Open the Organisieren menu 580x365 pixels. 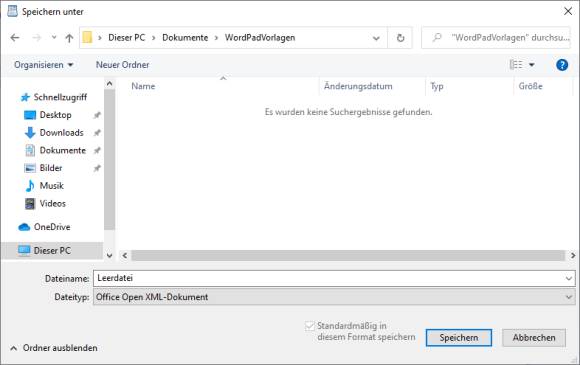(x=44, y=65)
